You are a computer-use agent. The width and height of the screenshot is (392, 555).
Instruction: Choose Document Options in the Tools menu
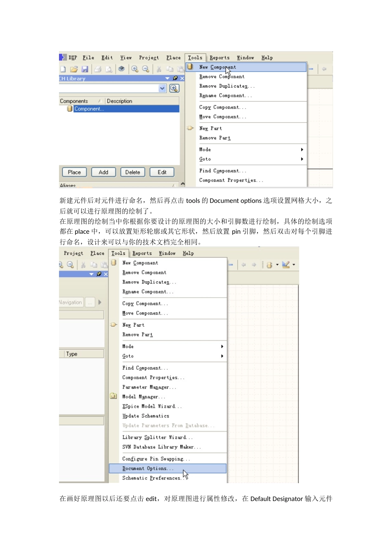pyautogui.click(x=168, y=468)
